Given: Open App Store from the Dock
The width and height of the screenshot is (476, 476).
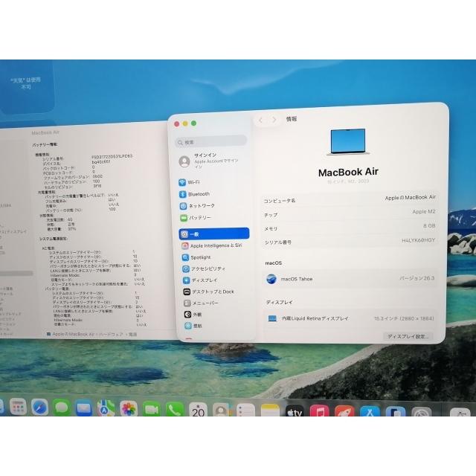Looking at the screenshot, I should pos(370,411).
